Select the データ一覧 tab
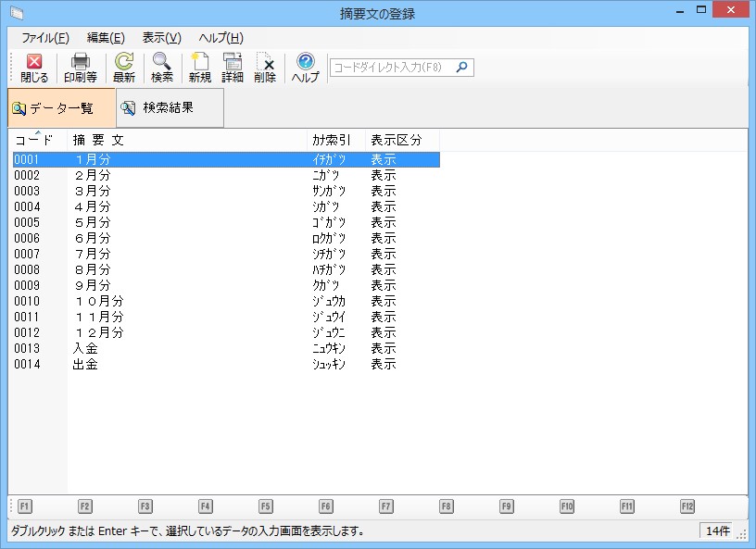 pos(61,108)
